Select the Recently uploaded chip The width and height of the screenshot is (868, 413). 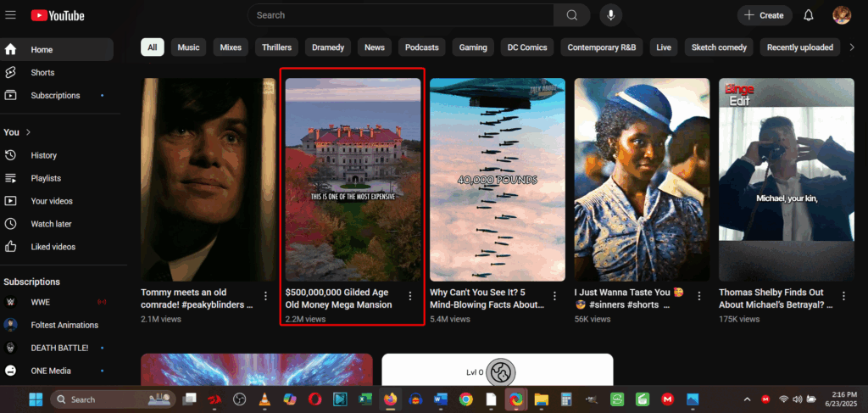pyautogui.click(x=800, y=47)
